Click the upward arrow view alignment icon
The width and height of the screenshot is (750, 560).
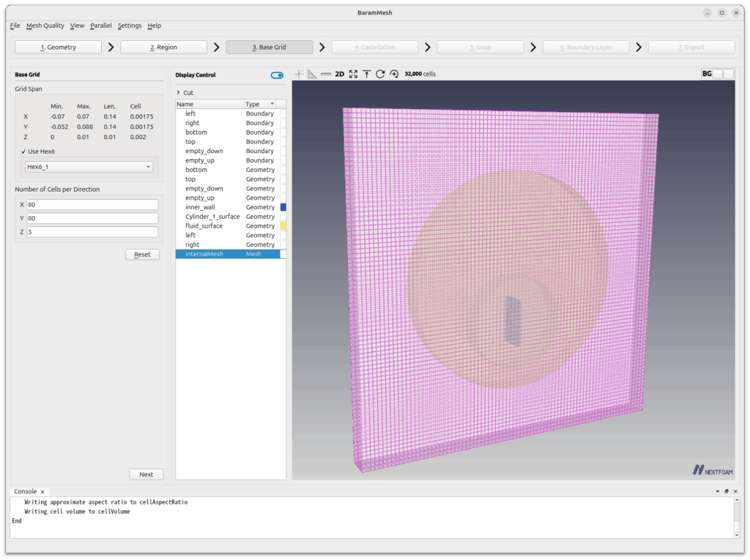(x=366, y=74)
